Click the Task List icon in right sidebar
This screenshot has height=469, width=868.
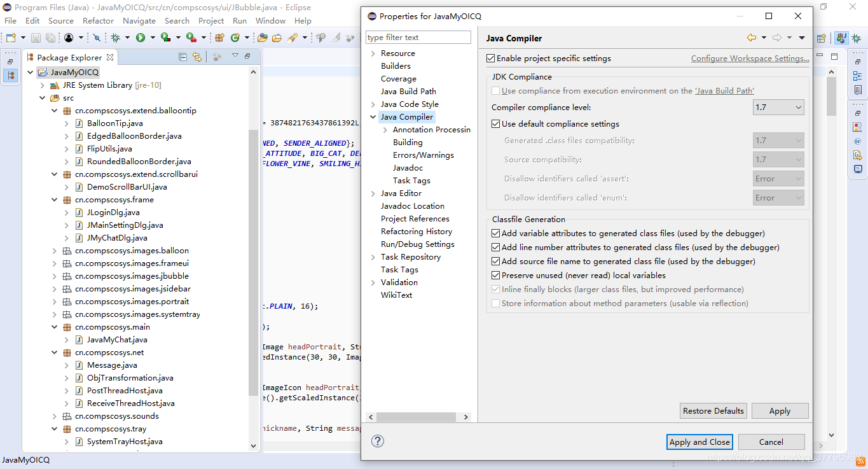(x=858, y=90)
